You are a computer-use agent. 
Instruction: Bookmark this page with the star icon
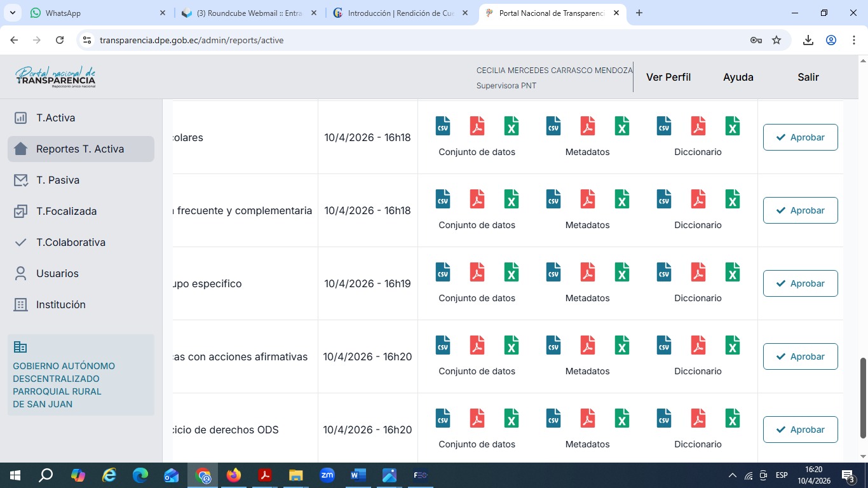pos(776,40)
